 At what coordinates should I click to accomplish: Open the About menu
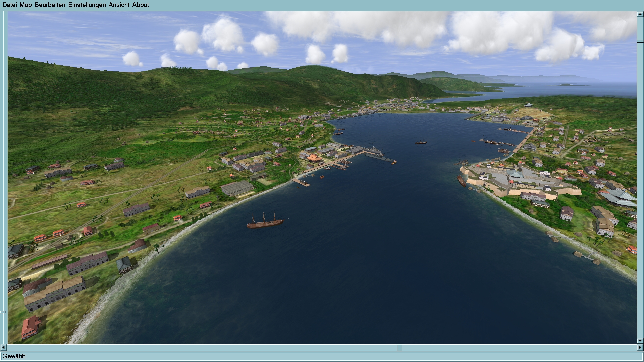(140, 5)
